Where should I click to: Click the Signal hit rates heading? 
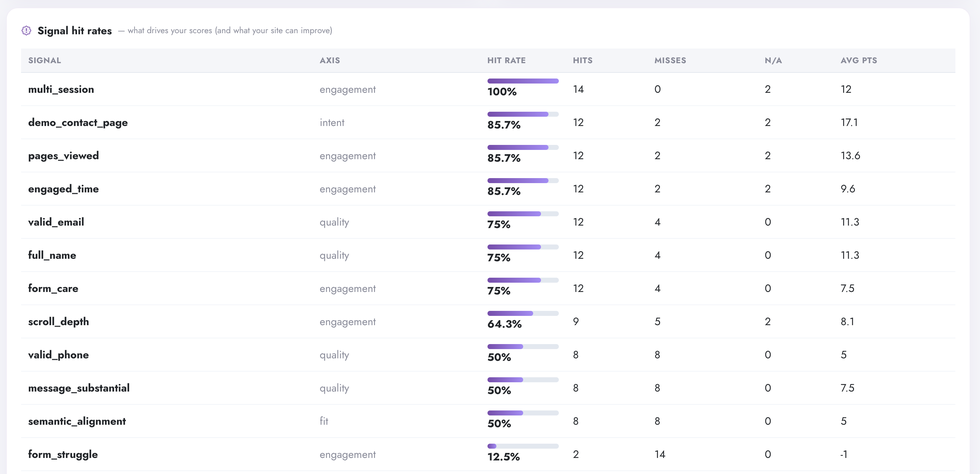tap(74, 30)
